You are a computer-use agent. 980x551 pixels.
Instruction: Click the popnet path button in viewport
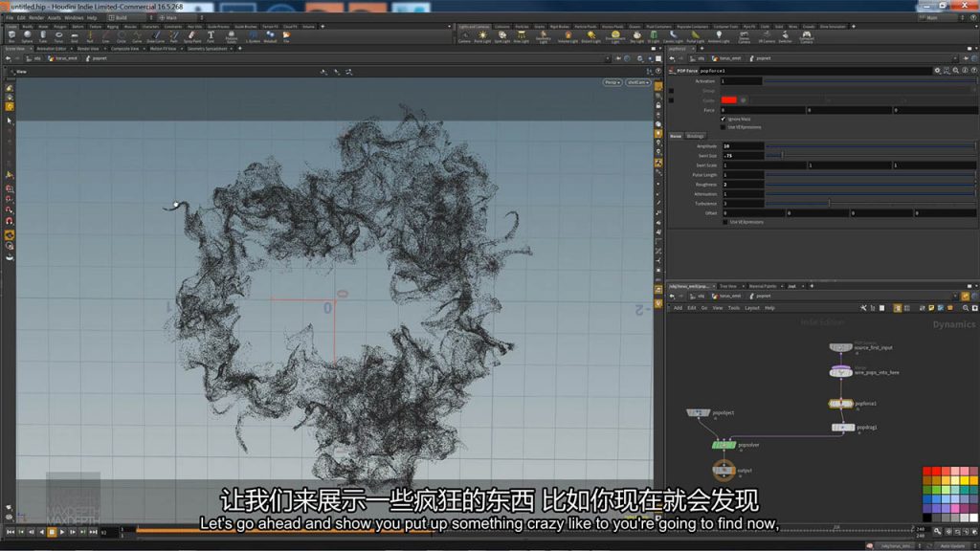[97, 58]
